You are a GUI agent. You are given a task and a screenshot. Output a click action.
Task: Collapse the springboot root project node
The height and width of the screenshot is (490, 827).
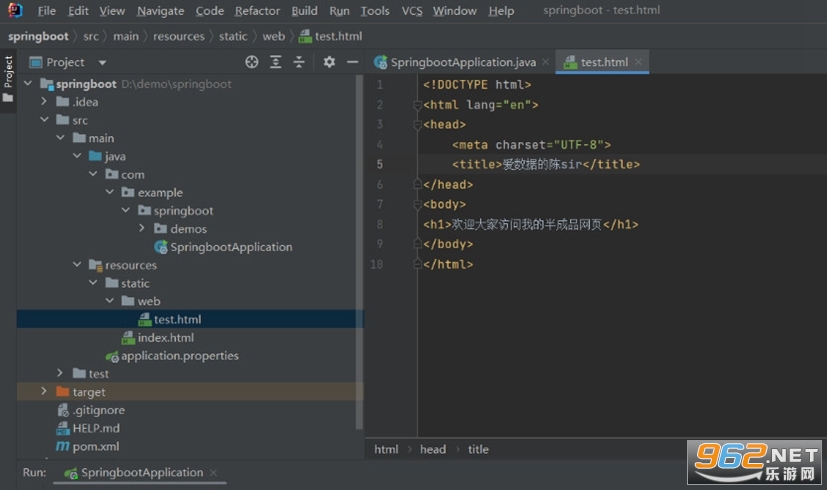tap(28, 83)
